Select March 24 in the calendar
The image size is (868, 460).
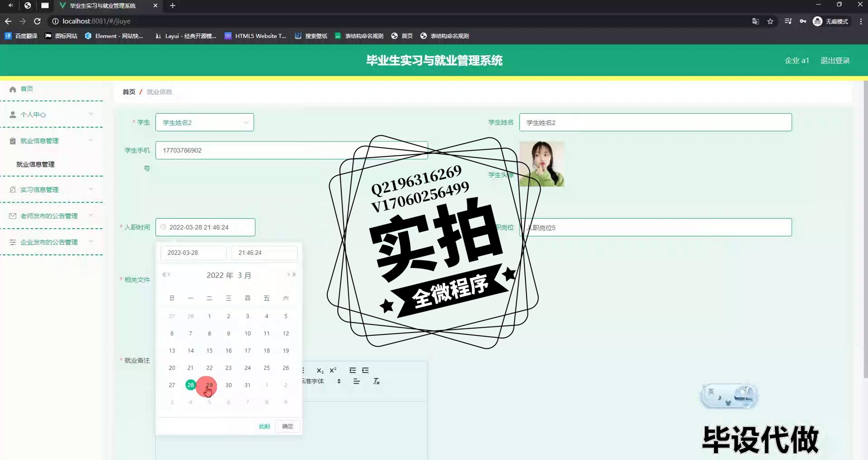248,368
